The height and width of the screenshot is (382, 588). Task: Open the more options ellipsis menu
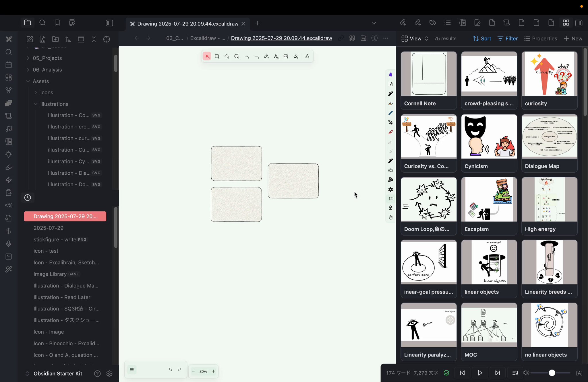tap(386, 38)
